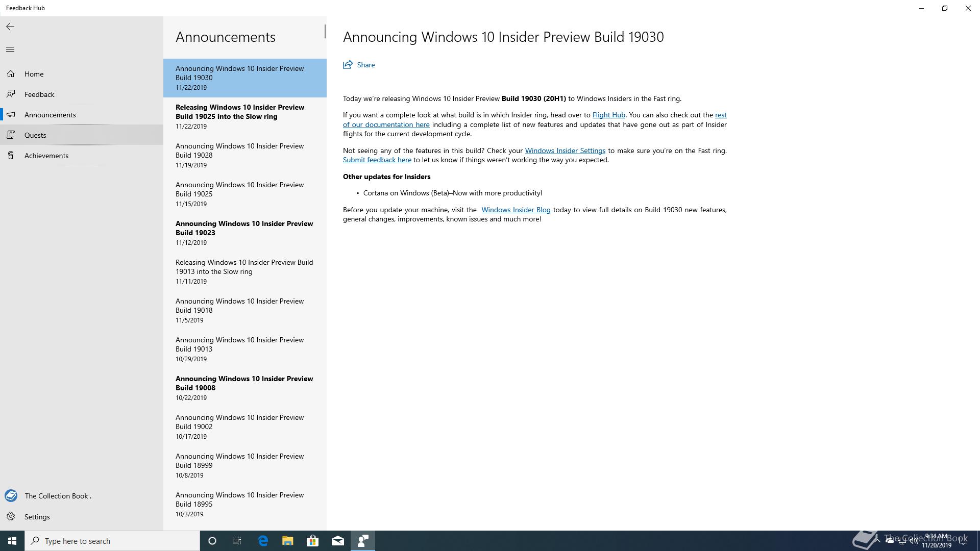This screenshot has height=551, width=980.
Task: Click the Home icon in sidebar
Action: click(x=11, y=74)
